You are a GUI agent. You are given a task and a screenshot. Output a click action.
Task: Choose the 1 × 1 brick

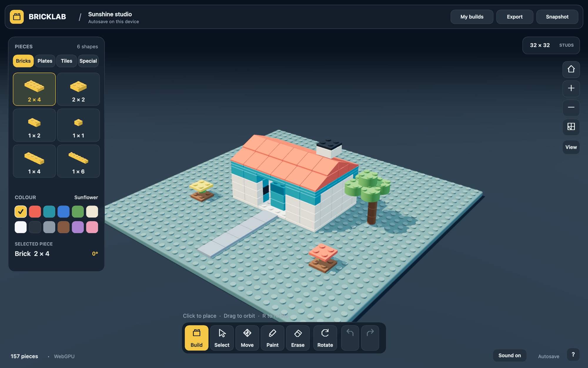point(78,125)
